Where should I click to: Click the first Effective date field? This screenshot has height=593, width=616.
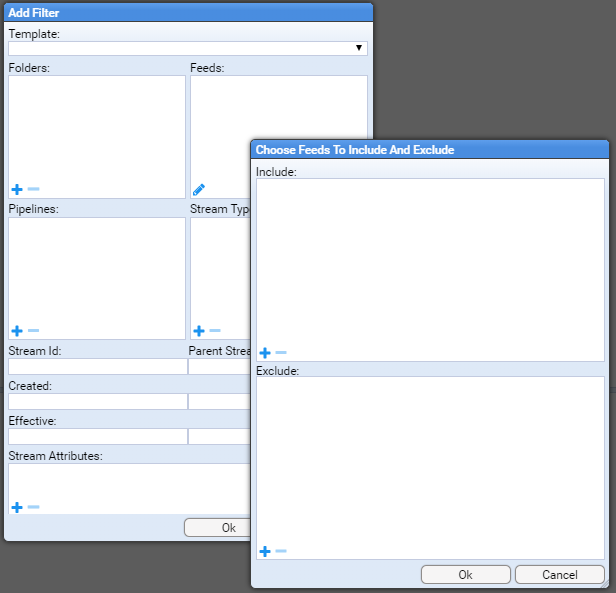[x=97, y=436]
